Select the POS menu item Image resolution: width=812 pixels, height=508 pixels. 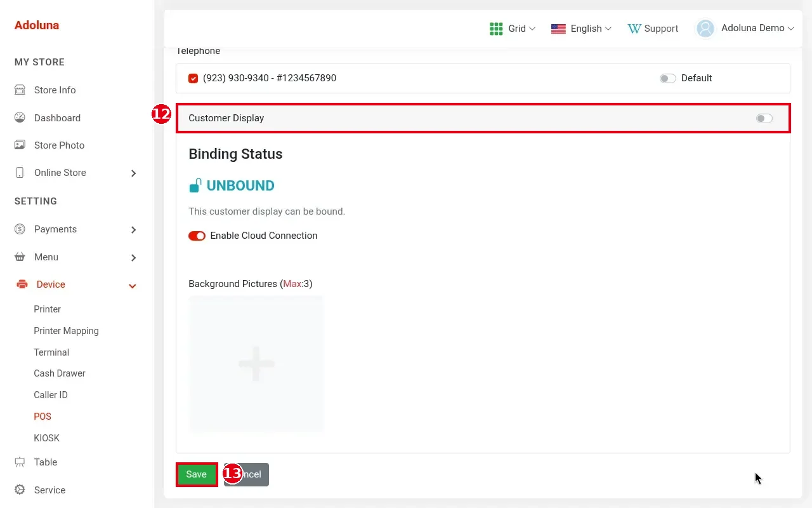tap(43, 417)
